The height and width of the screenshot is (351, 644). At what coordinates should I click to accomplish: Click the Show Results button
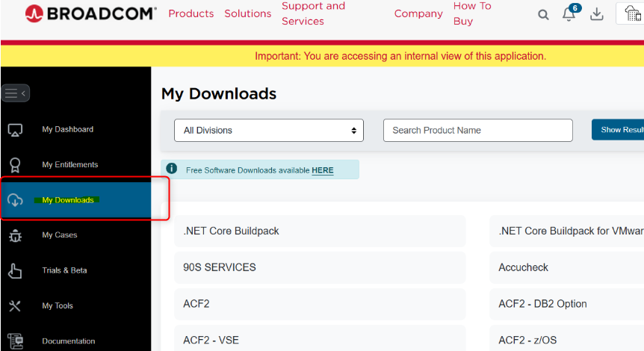pyautogui.click(x=618, y=130)
